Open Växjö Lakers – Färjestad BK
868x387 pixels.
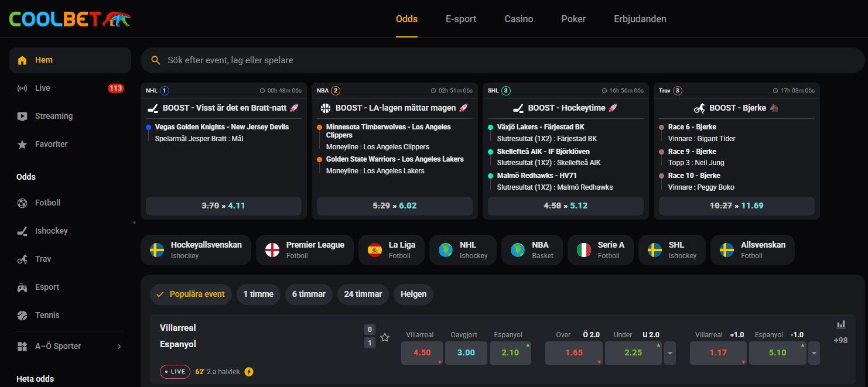[x=541, y=127]
